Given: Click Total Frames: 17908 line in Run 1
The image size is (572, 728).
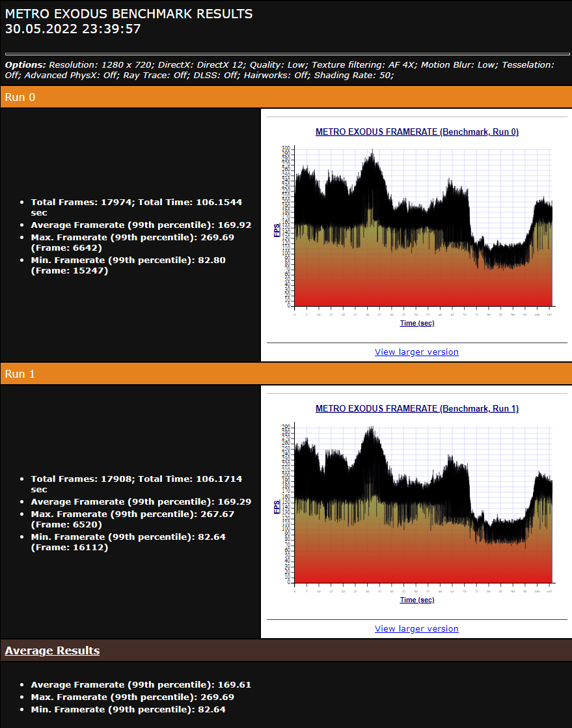Looking at the screenshot, I should 137,484.
